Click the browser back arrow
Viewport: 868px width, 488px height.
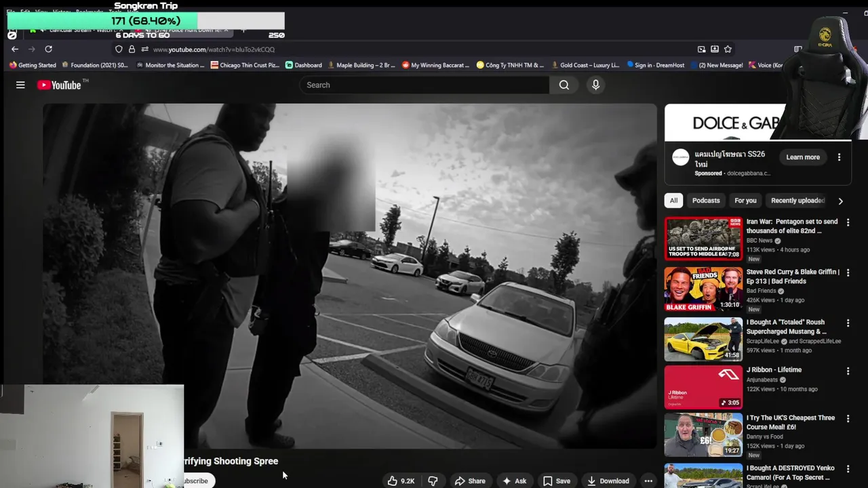(15, 49)
